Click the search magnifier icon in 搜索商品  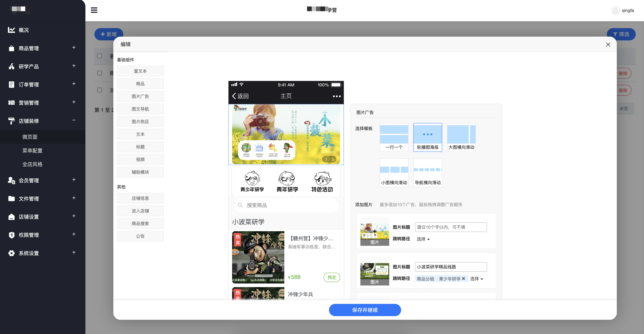click(240, 205)
